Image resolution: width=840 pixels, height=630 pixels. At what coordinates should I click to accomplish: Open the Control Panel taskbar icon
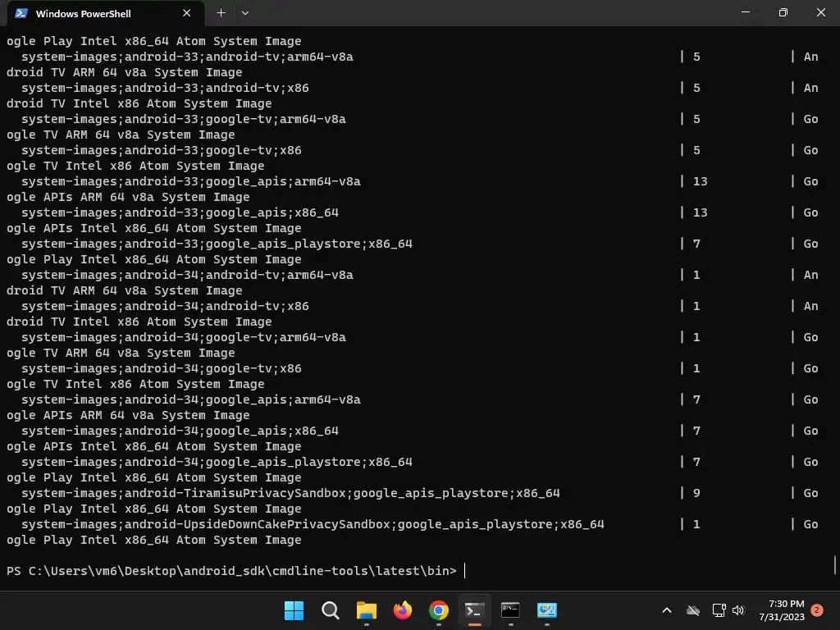pos(546,610)
